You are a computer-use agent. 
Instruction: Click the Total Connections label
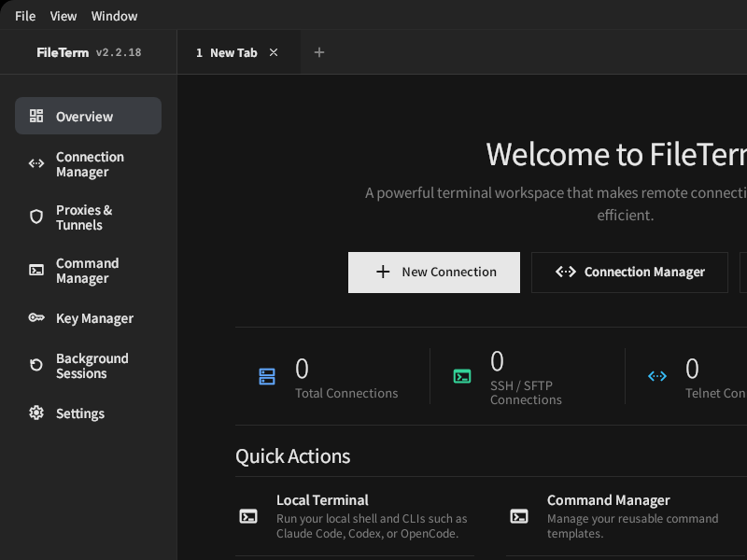click(346, 393)
